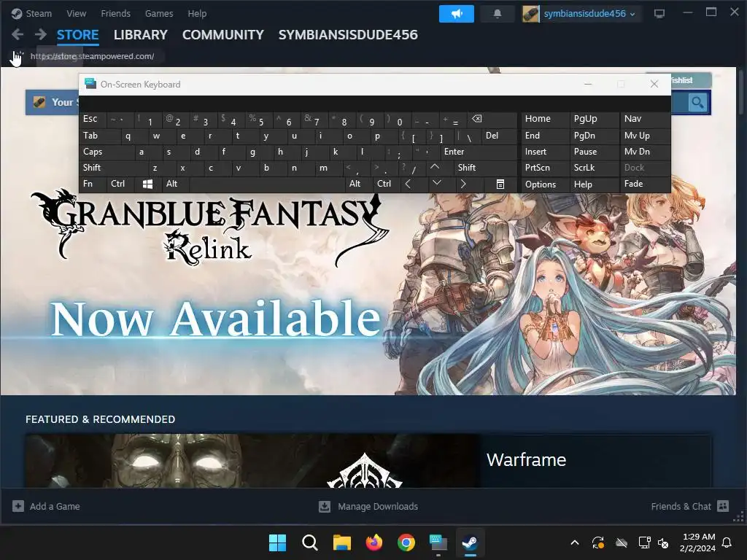This screenshot has height=560, width=747.
Task: Open Manage Downloads
Action: (x=368, y=506)
